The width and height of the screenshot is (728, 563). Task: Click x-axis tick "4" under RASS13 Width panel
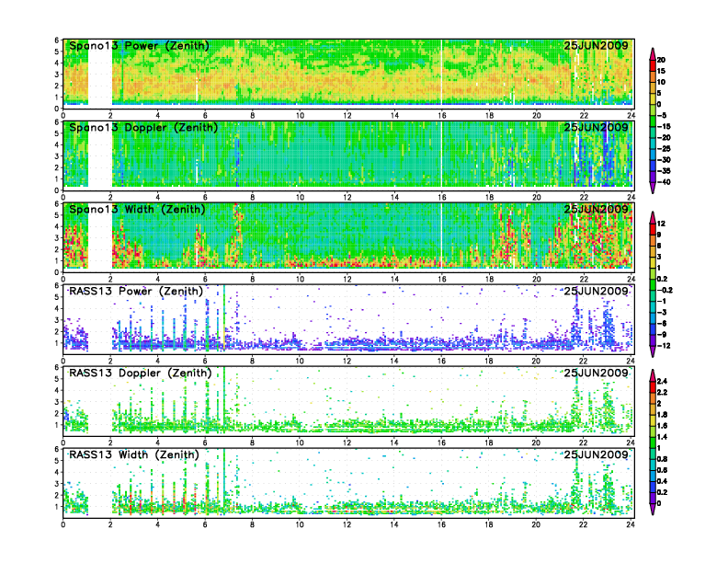(158, 524)
